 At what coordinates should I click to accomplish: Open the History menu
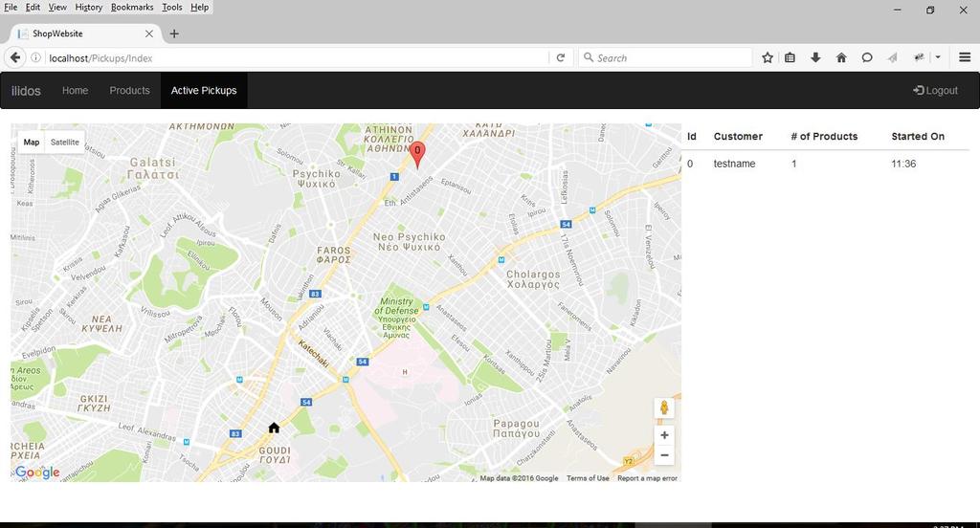(88, 7)
